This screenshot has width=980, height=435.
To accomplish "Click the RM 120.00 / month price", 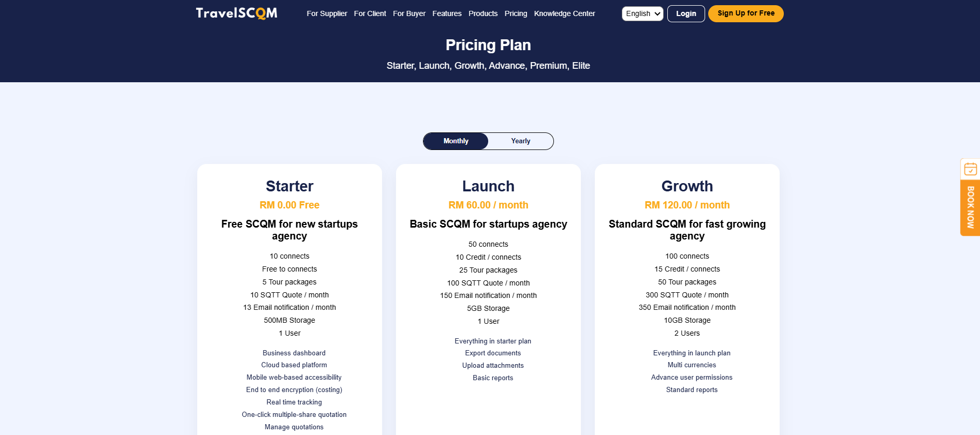I will (687, 205).
